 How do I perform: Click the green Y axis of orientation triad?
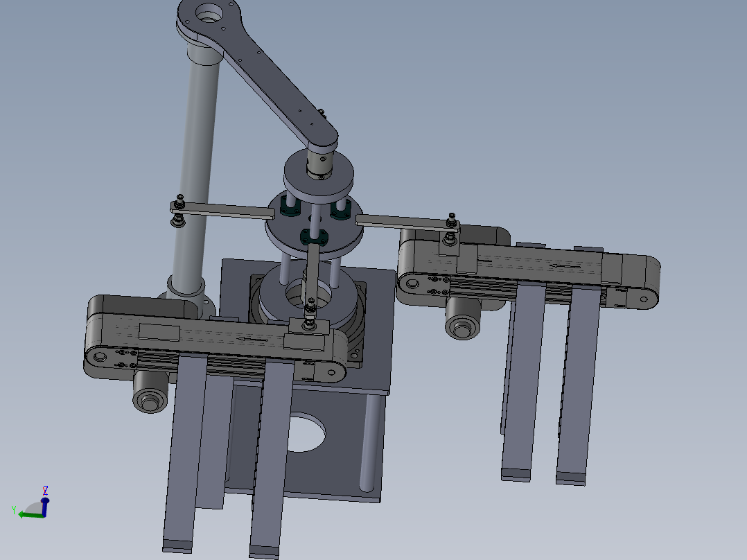point(30,515)
